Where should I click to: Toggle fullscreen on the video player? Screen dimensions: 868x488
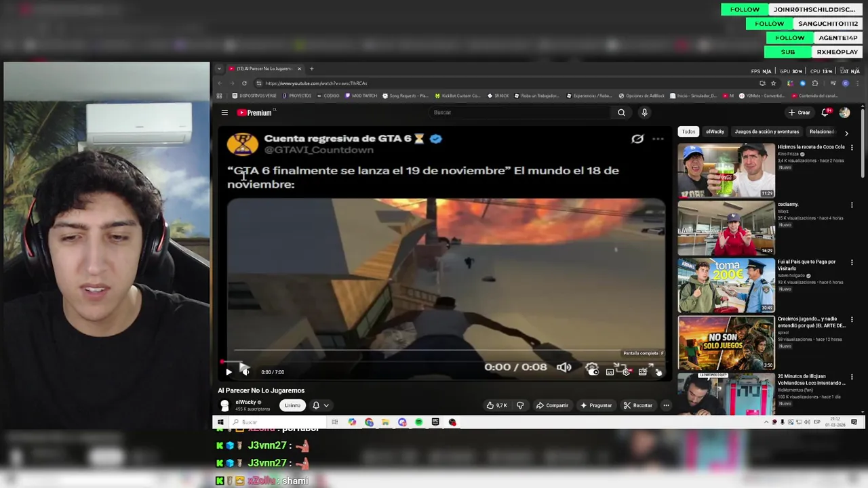(658, 371)
